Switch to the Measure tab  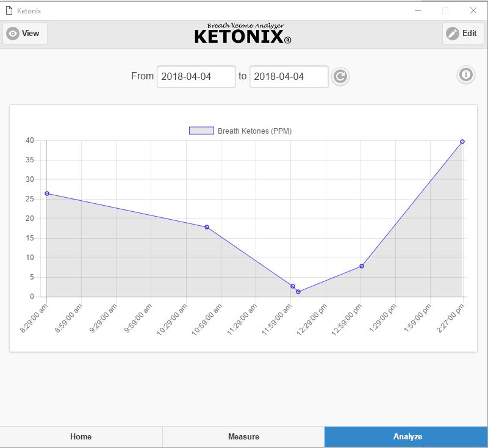pos(243,437)
